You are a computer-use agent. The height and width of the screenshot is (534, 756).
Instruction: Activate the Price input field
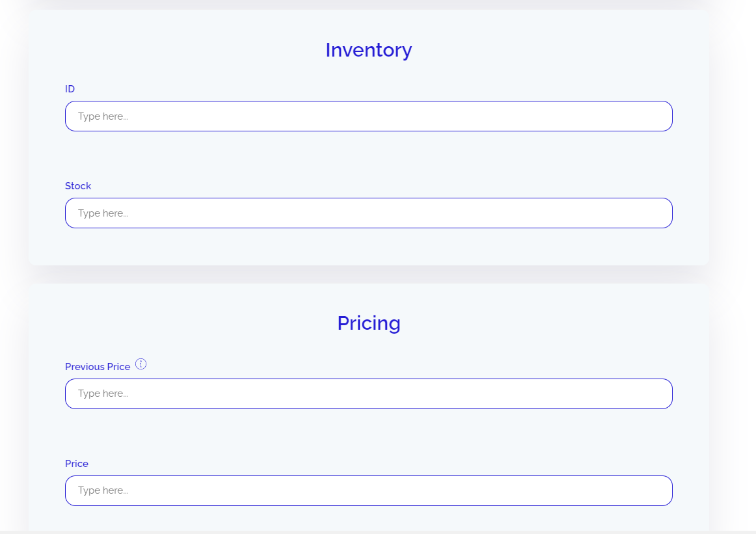pyautogui.click(x=368, y=490)
